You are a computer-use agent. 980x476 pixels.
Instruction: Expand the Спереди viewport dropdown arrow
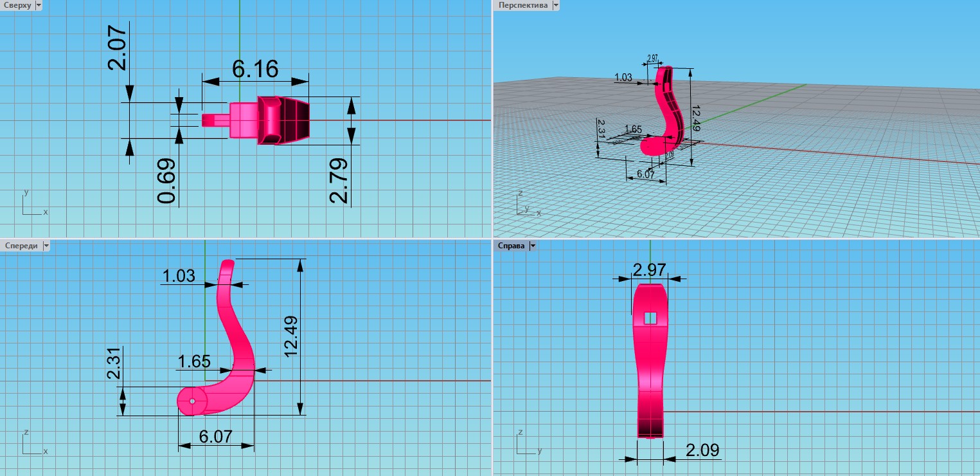click(x=46, y=246)
